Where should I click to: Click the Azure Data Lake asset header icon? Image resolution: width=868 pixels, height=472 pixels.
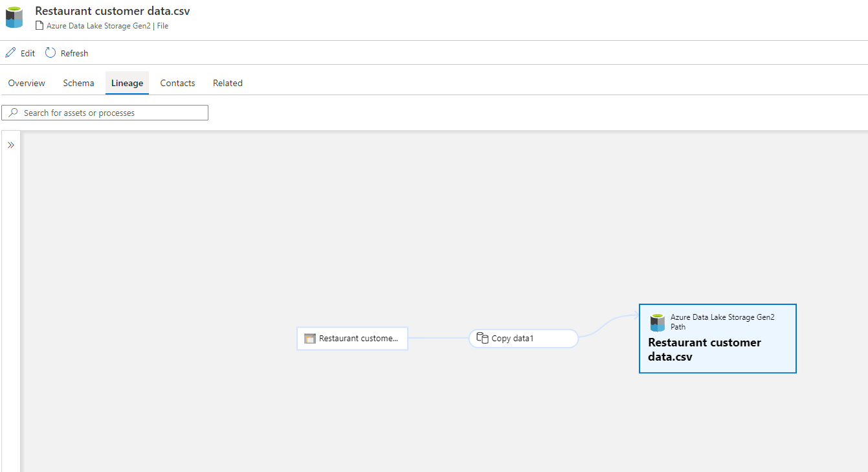(14, 17)
